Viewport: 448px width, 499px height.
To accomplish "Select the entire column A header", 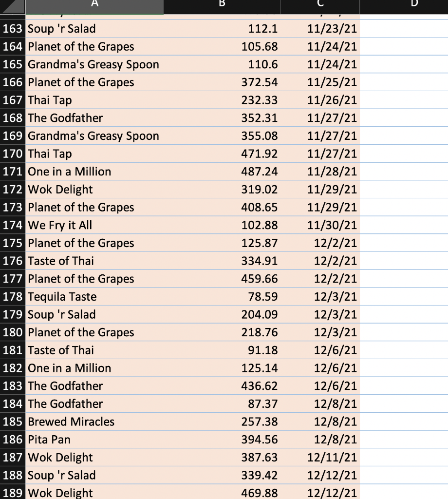I will coord(94,6).
